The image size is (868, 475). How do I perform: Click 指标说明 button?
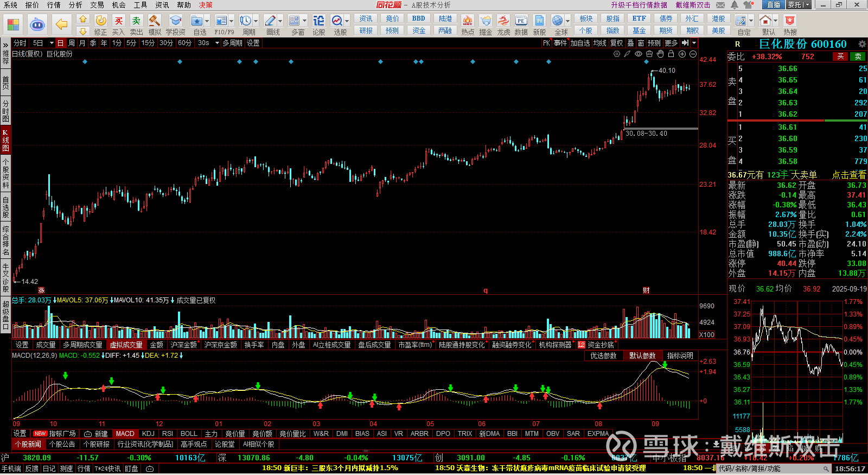680,356
